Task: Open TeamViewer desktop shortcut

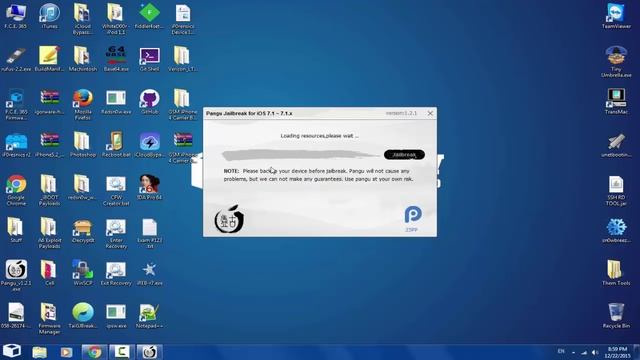Action: pyautogui.click(x=616, y=16)
